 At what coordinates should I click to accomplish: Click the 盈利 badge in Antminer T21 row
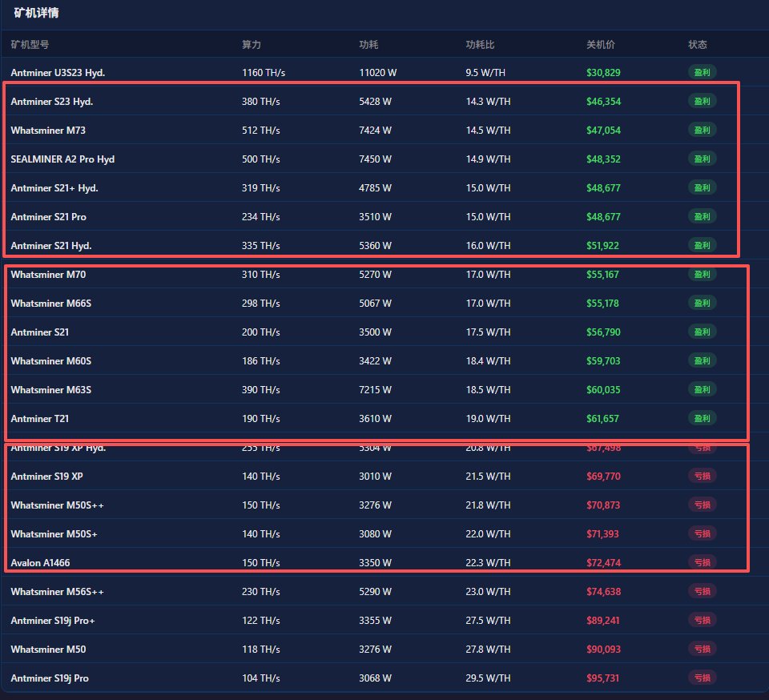pyautogui.click(x=703, y=418)
